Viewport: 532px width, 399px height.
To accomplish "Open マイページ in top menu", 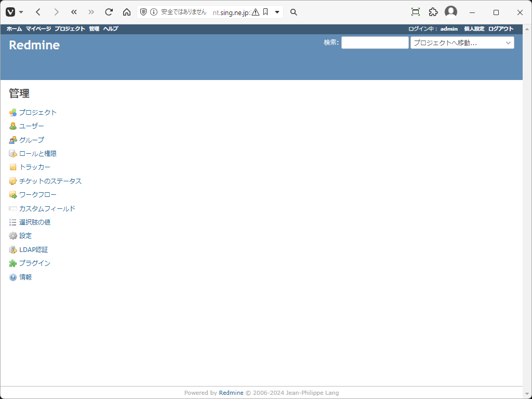I will 38,29.
